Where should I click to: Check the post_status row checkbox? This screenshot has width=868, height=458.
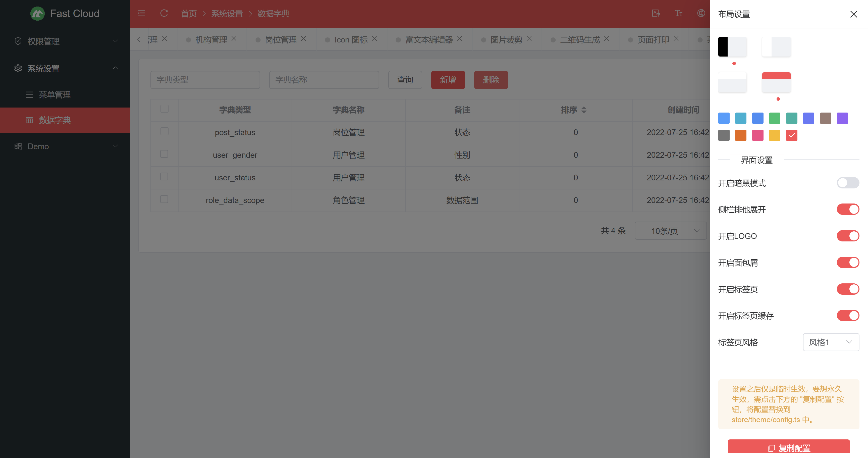(165, 131)
